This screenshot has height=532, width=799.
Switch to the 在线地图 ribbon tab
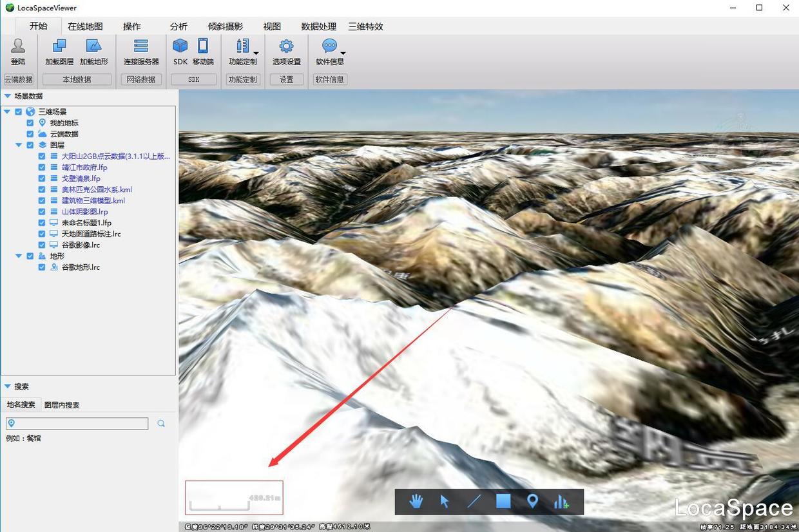(x=85, y=26)
